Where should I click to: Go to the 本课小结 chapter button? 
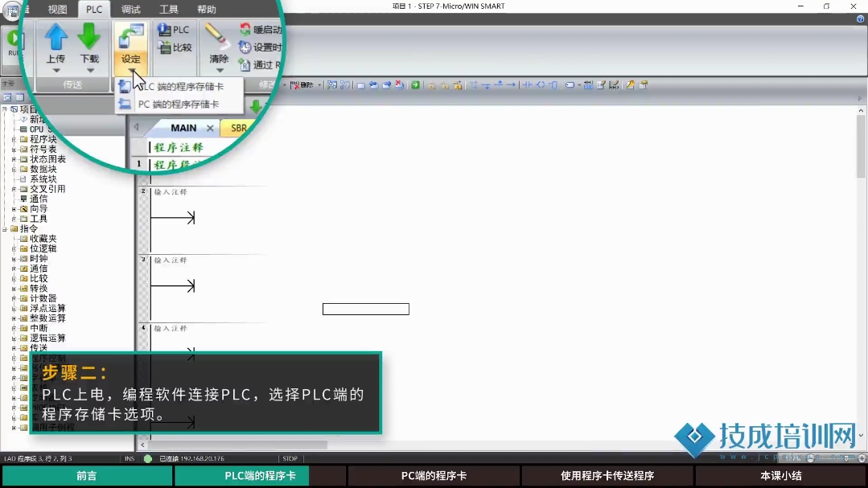click(781, 476)
